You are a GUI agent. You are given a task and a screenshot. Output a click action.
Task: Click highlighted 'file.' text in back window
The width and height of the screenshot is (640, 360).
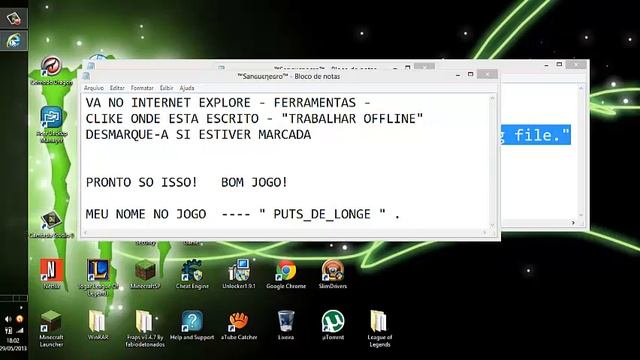pos(541,135)
